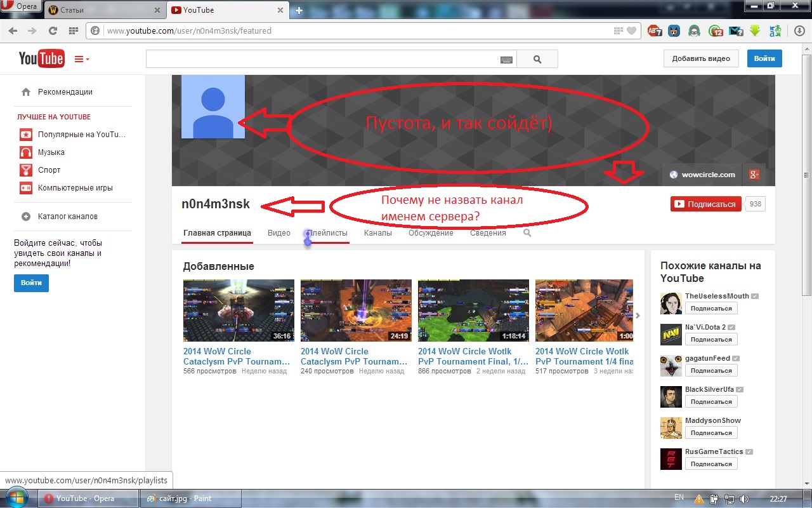Open the YouTube guide menu dropdown
This screenshot has width=812, height=508.
82,59
